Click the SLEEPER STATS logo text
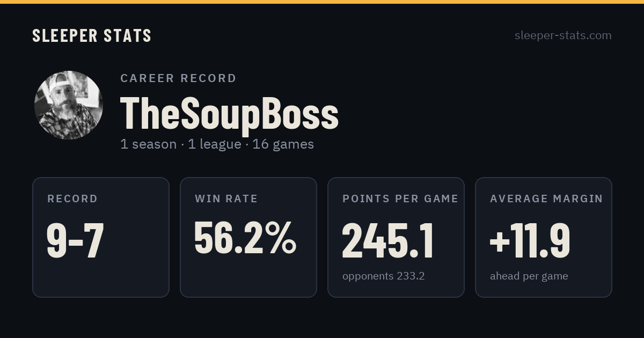This screenshot has height=338, width=644. point(92,36)
